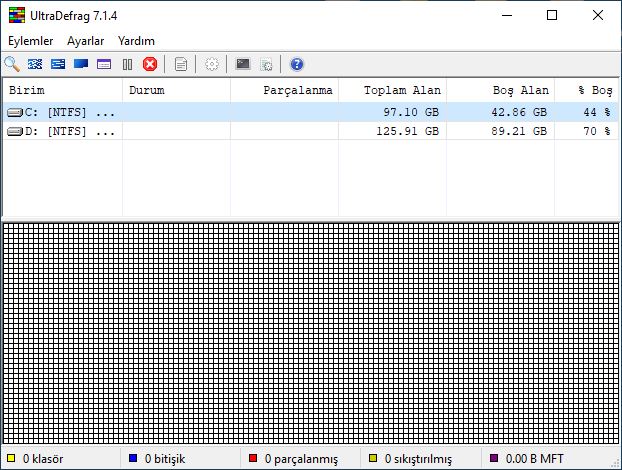Sort by Boş Alan column header

(x=500, y=90)
